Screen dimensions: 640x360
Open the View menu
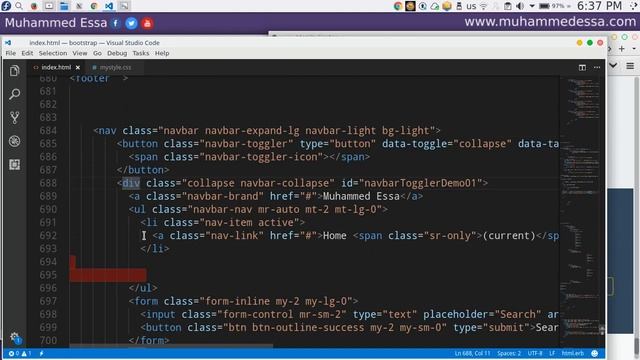(80, 53)
